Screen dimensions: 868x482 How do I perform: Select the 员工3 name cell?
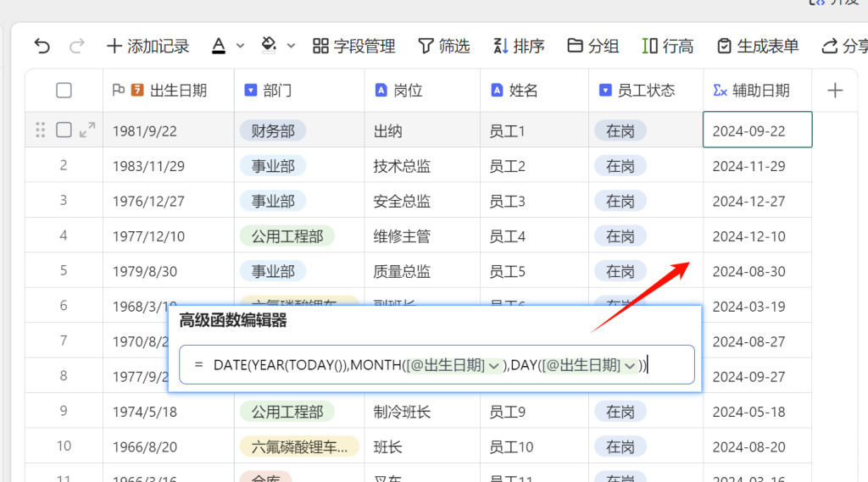(534, 201)
